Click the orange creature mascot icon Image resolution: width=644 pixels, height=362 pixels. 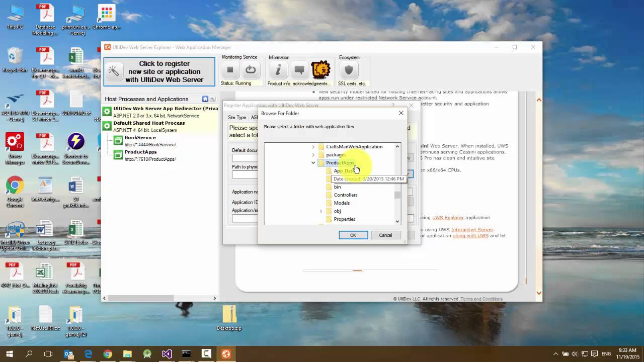point(320,70)
